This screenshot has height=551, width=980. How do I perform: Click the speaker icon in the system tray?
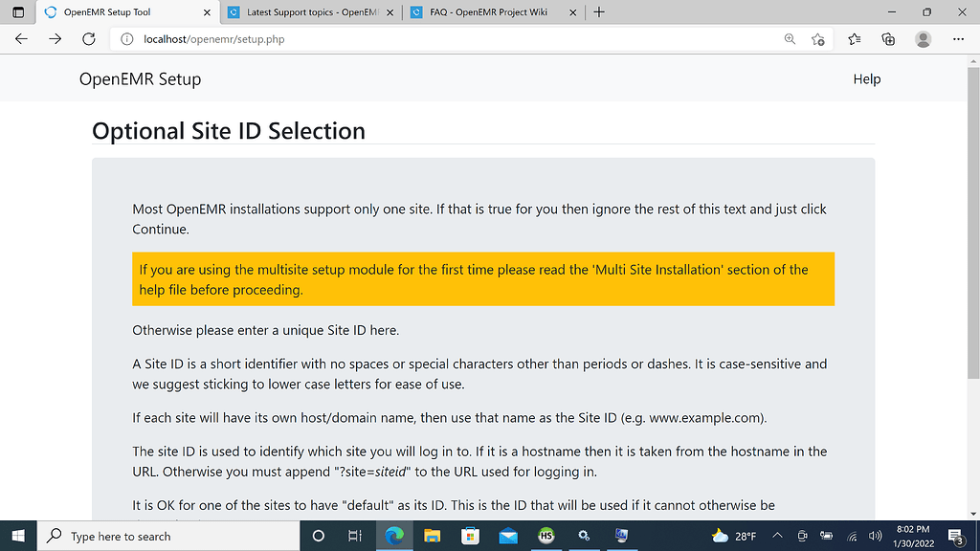[x=874, y=536]
